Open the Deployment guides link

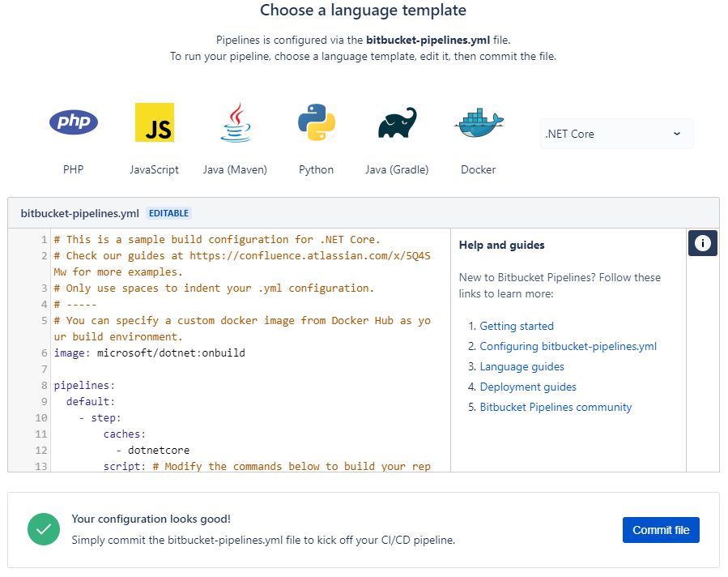pos(528,387)
